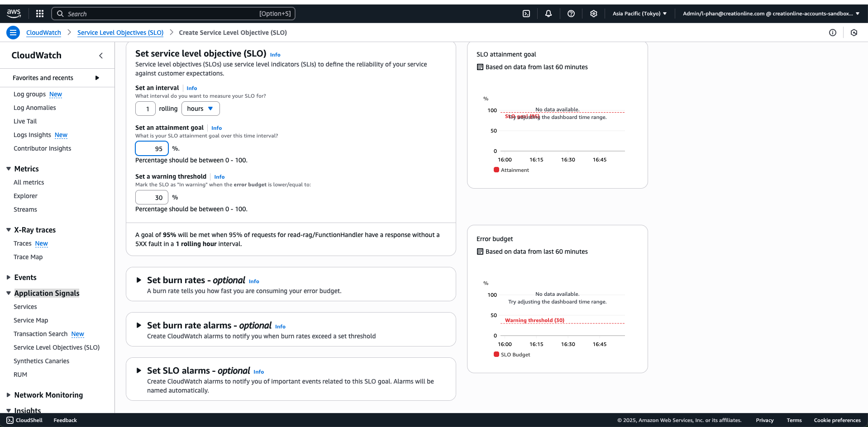Open Live Tail from the sidebar

click(25, 121)
